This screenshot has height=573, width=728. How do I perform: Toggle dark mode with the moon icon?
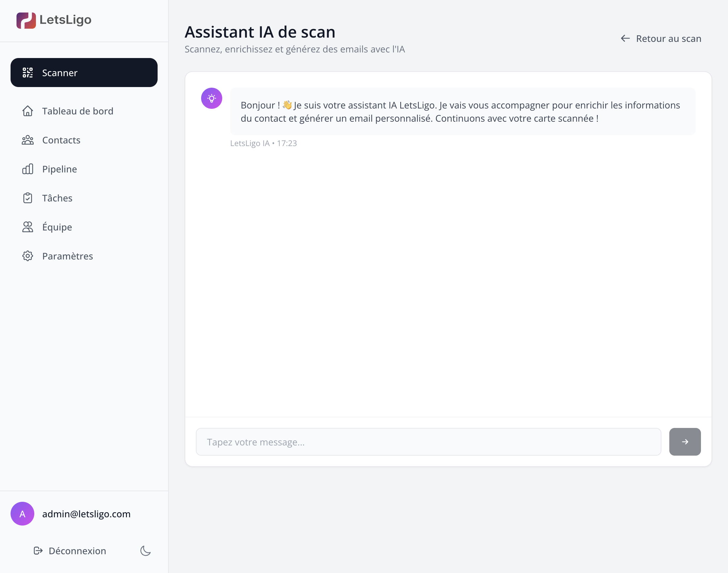[145, 551]
